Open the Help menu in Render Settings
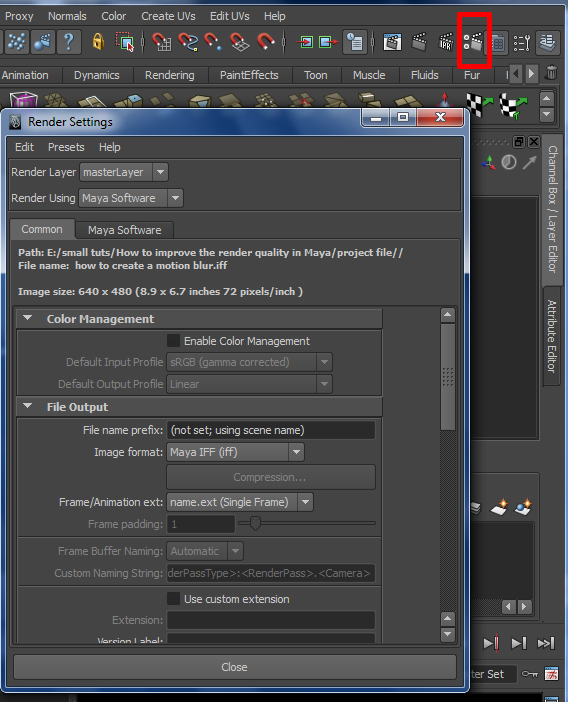568x702 pixels. tap(110, 147)
